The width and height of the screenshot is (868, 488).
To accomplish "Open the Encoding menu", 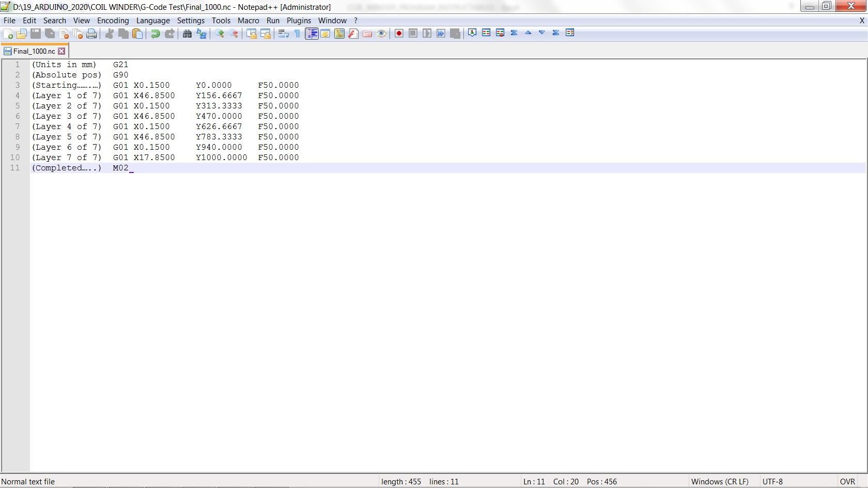I will click(x=113, y=21).
